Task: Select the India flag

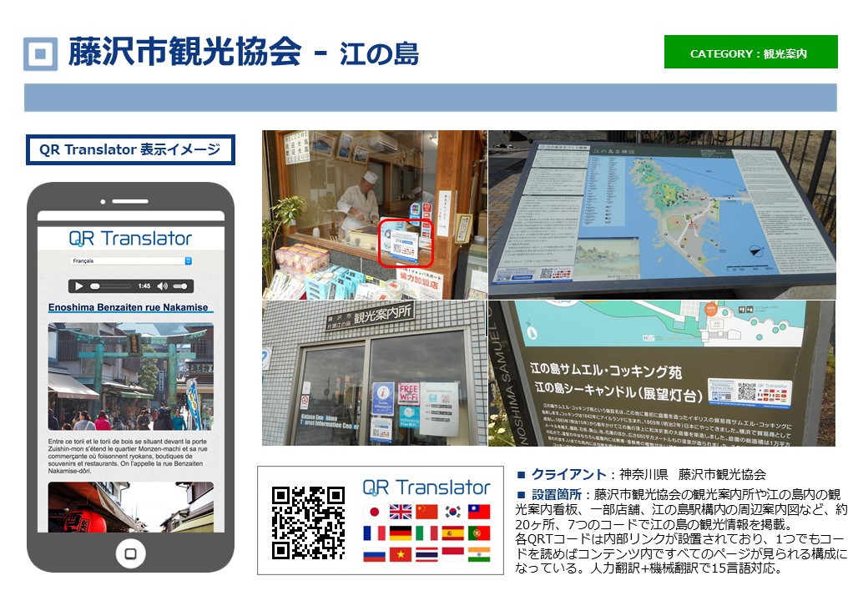Action: coord(479,554)
